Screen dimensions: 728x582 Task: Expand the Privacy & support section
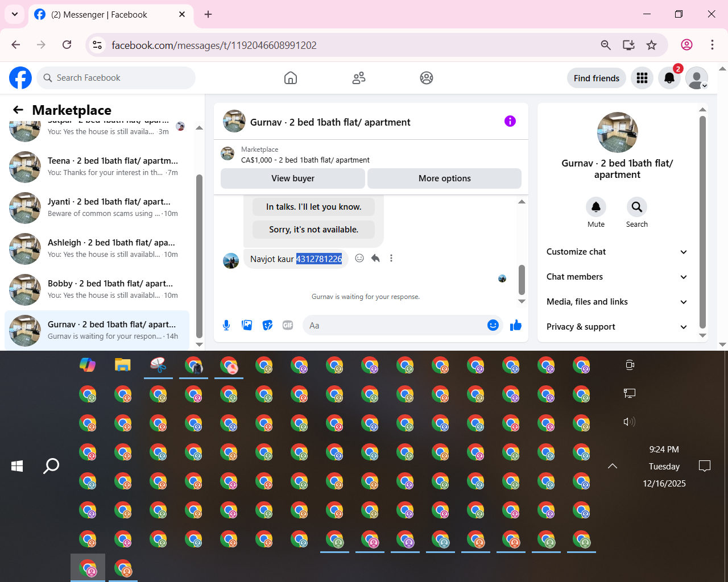(617, 327)
